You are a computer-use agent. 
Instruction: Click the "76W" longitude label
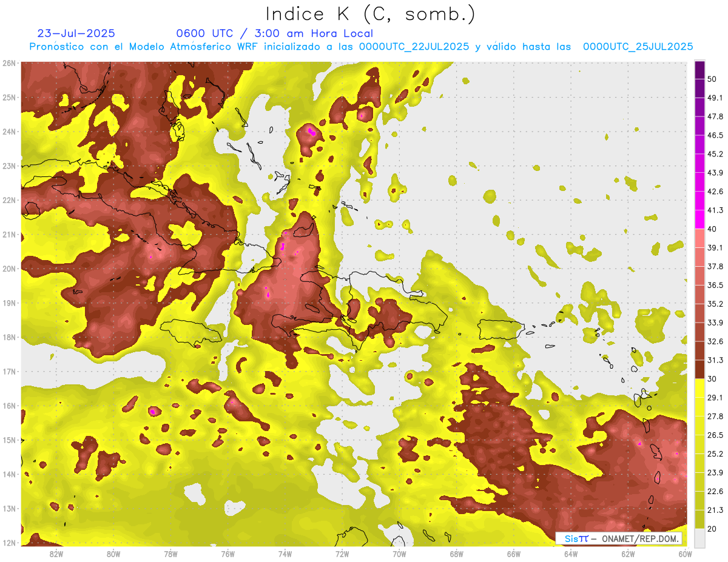click(x=228, y=554)
